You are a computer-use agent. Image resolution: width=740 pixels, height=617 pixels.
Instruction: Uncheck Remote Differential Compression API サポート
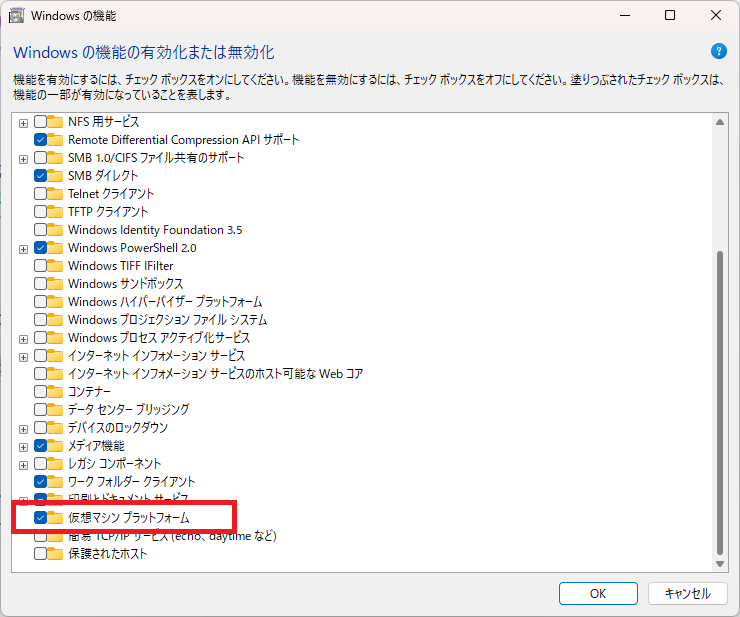point(40,140)
